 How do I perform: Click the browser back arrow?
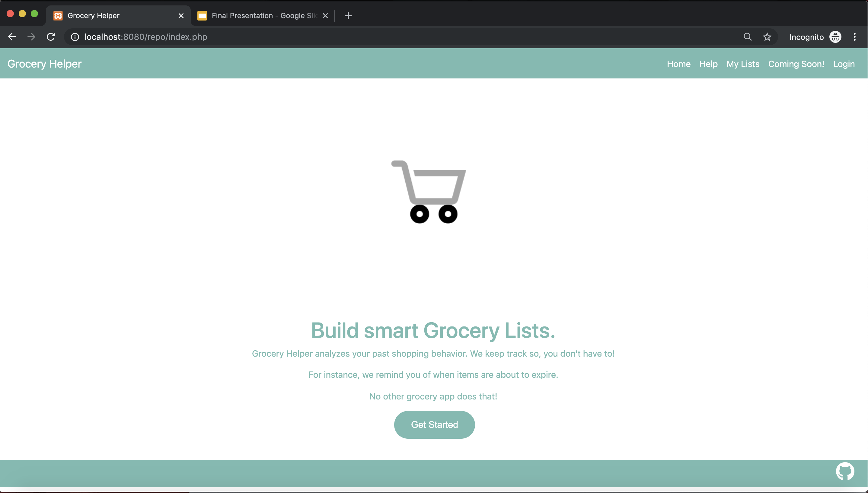coord(12,37)
